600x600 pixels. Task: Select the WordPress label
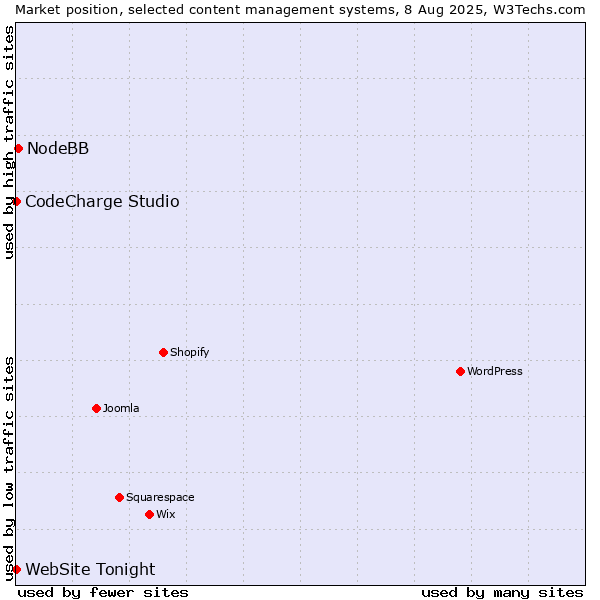tap(494, 371)
